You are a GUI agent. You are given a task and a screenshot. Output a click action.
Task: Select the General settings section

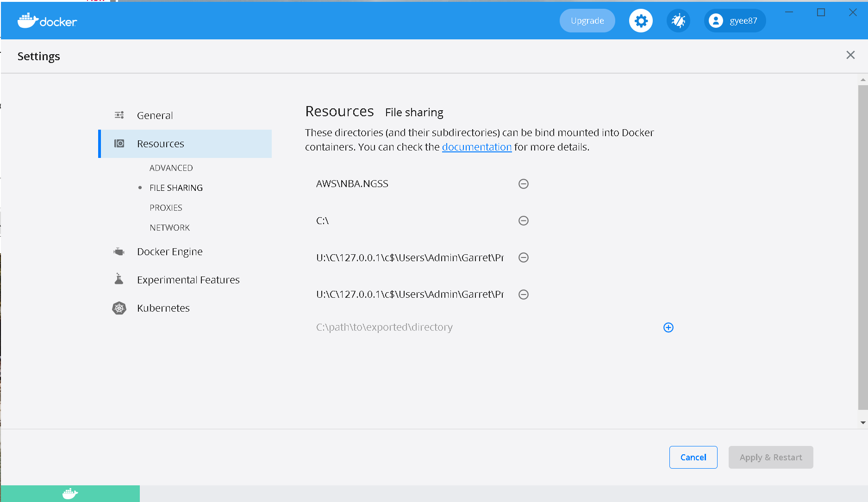[155, 115]
